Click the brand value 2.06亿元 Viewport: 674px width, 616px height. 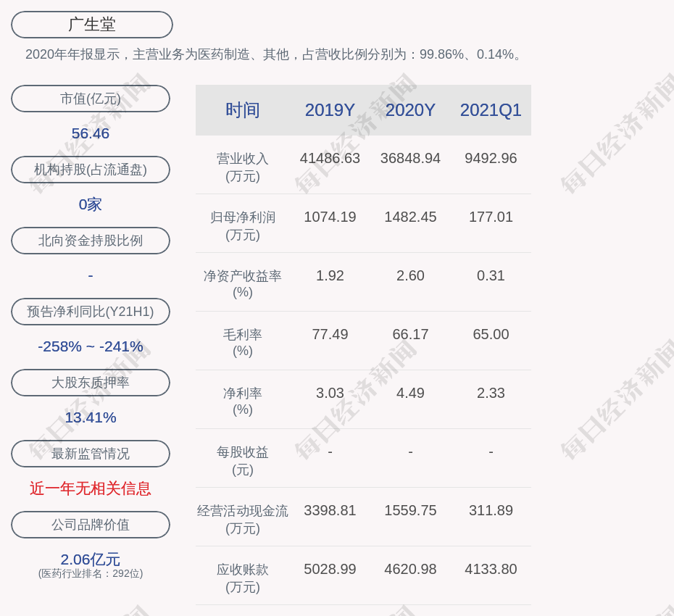coord(91,559)
